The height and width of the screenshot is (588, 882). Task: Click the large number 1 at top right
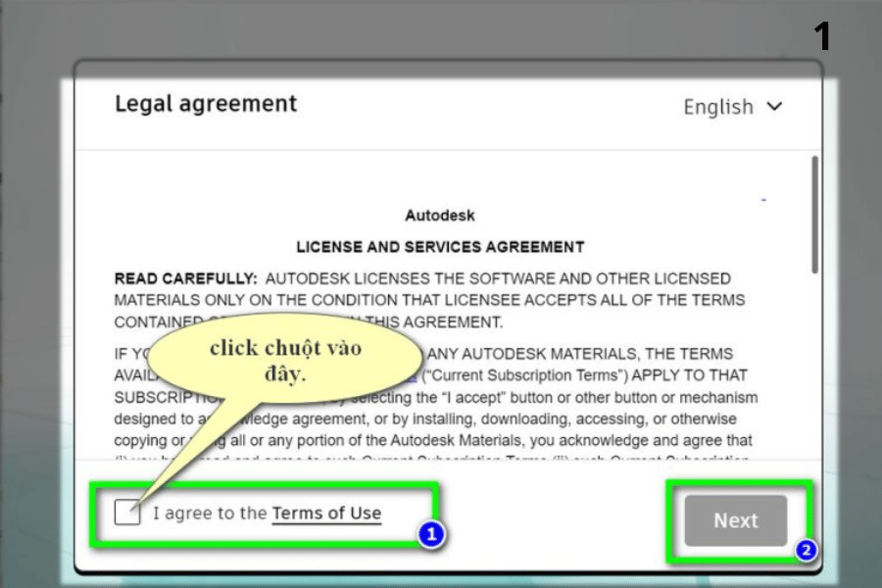coord(821,37)
